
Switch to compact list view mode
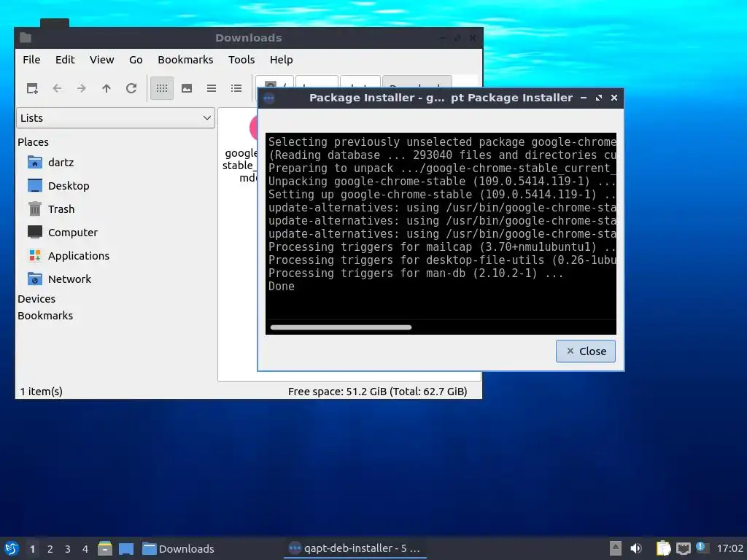pyautogui.click(x=212, y=88)
